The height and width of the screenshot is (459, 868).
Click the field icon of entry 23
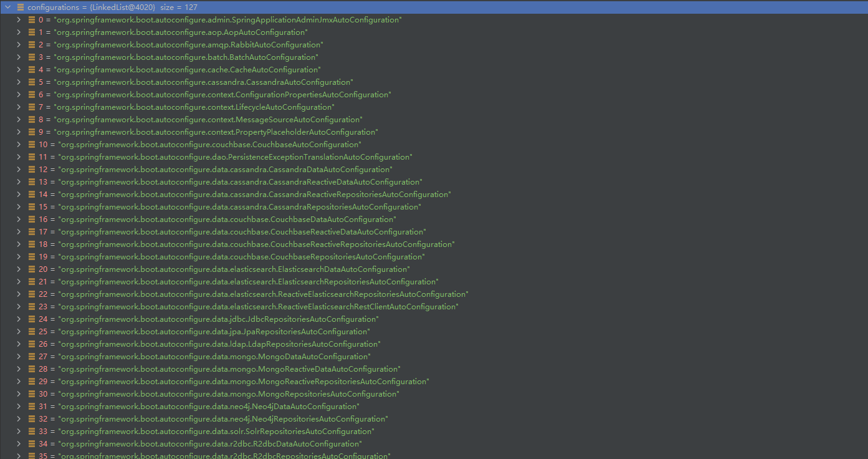point(32,307)
